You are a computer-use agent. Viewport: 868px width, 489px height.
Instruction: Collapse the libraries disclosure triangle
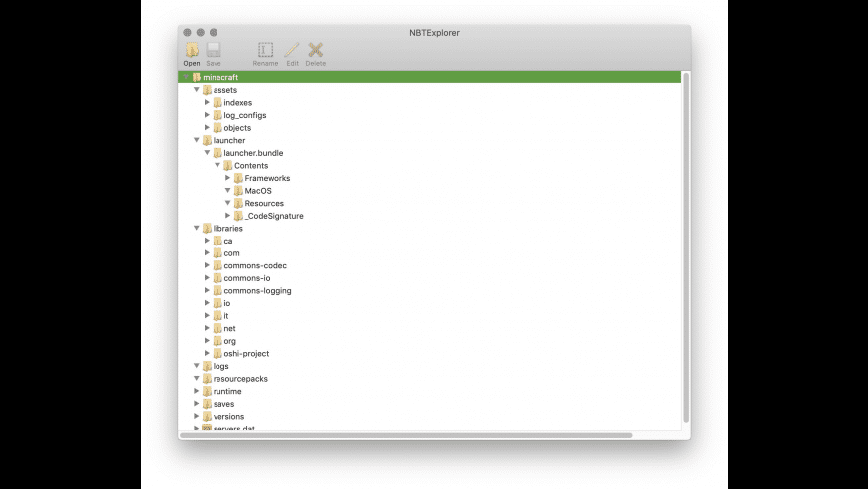[196, 228]
